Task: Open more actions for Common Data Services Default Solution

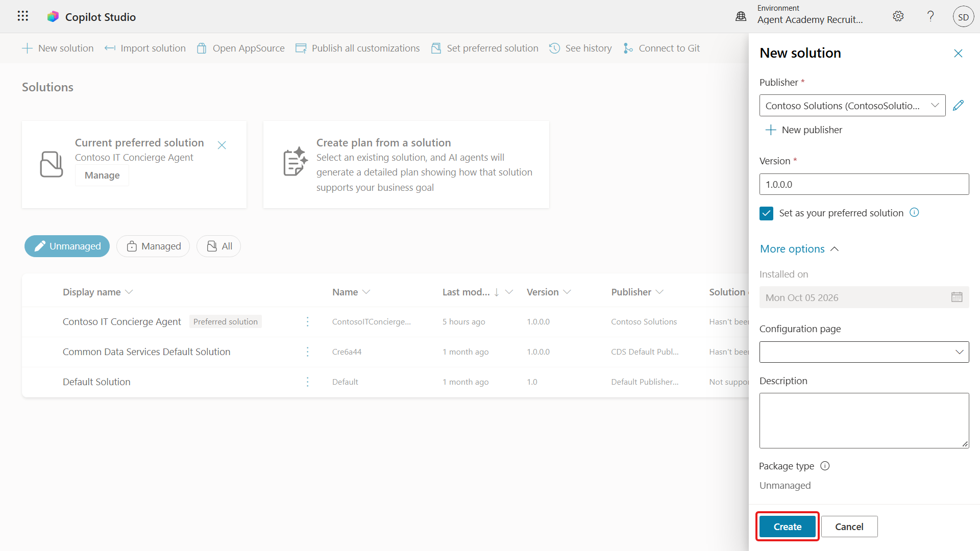Action: point(307,352)
